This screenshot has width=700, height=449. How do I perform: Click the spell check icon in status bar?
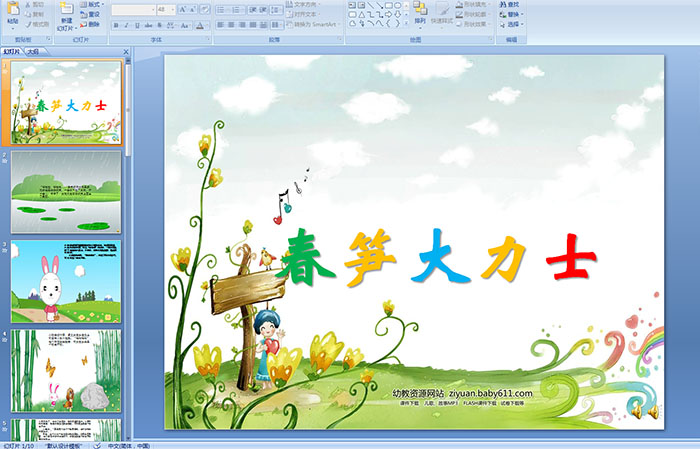click(x=97, y=445)
